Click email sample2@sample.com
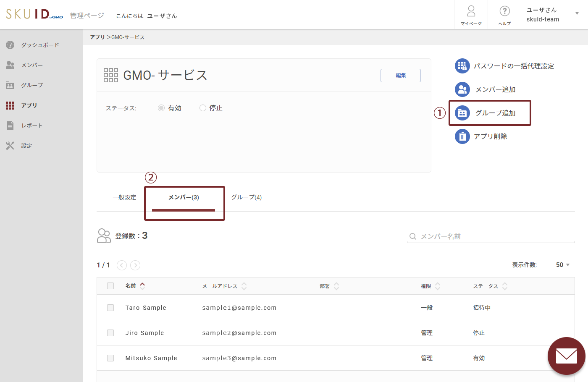 click(239, 333)
